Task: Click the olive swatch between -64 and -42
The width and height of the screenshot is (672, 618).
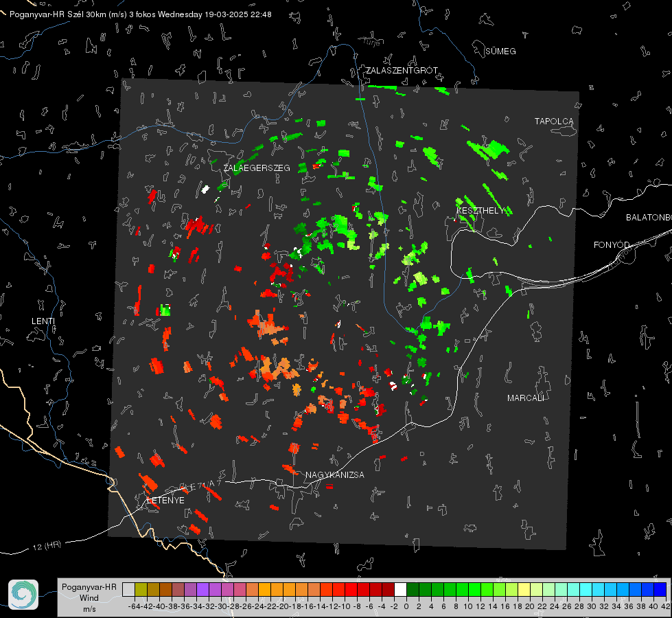Action: point(141,590)
